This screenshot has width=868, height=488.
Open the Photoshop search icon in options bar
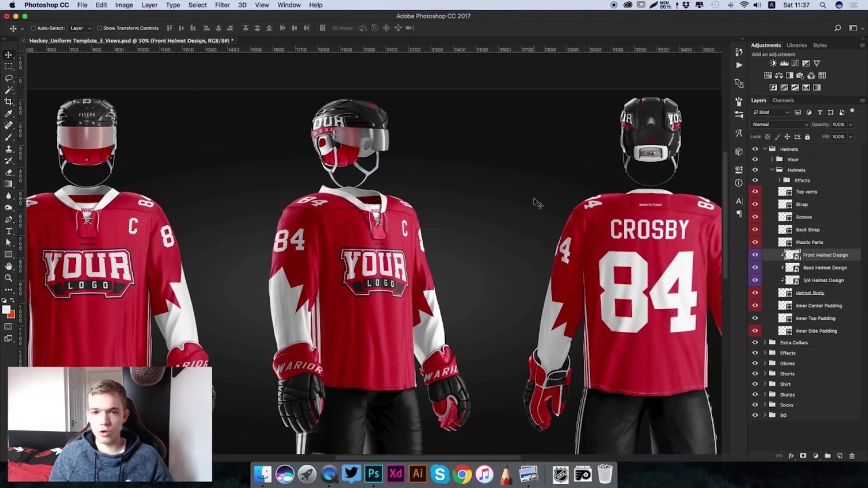[x=837, y=28]
